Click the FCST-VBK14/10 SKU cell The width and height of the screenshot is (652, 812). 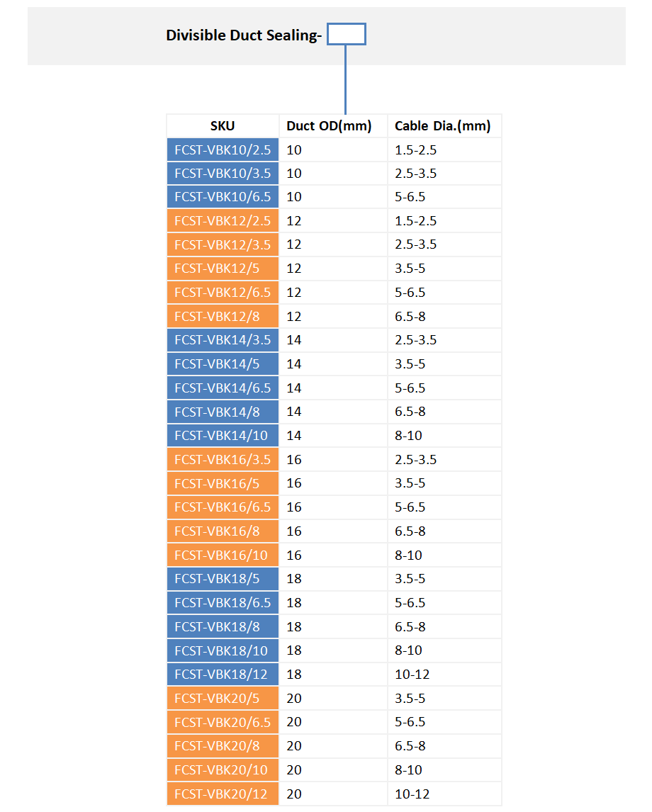(x=223, y=435)
